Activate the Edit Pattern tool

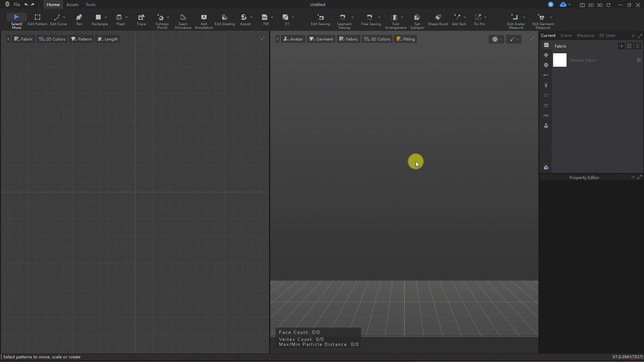click(x=38, y=19)
